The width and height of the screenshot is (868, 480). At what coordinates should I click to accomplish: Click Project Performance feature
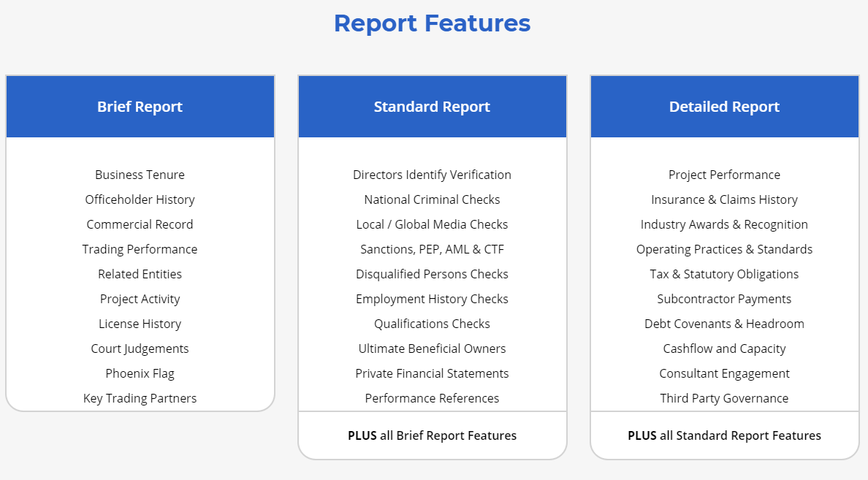click(x=725, y=175)
